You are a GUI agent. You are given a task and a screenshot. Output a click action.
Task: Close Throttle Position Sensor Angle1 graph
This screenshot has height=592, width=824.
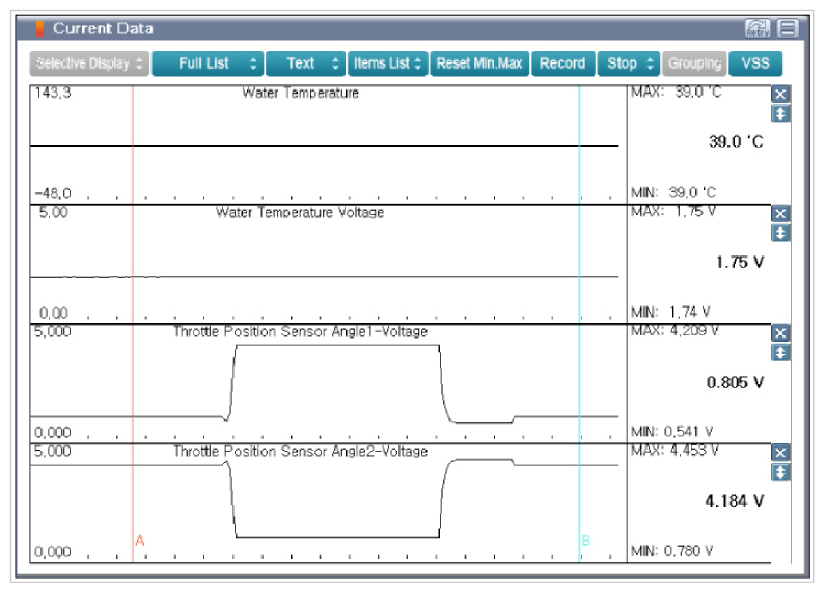click(781, 333)
